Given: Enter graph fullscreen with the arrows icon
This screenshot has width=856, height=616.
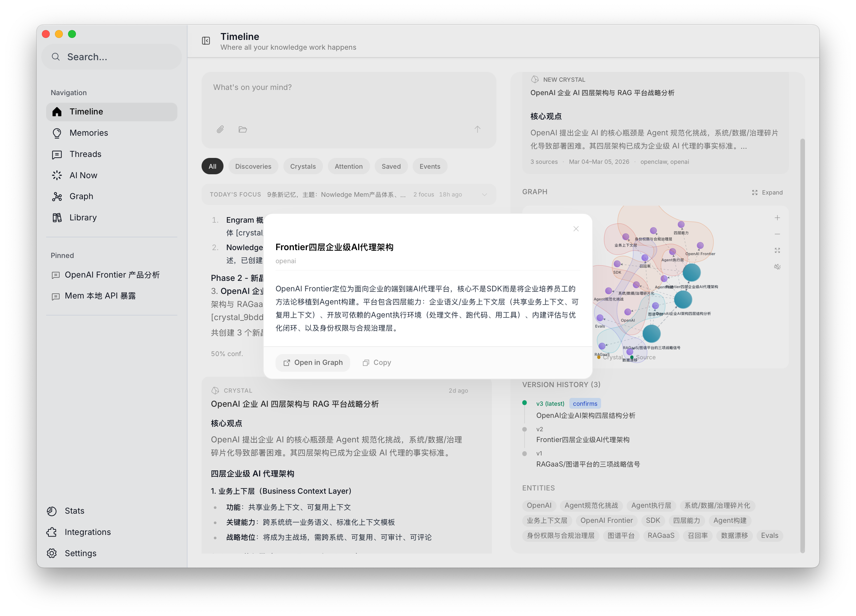Looking at the screenshot, I should point(777,250).
